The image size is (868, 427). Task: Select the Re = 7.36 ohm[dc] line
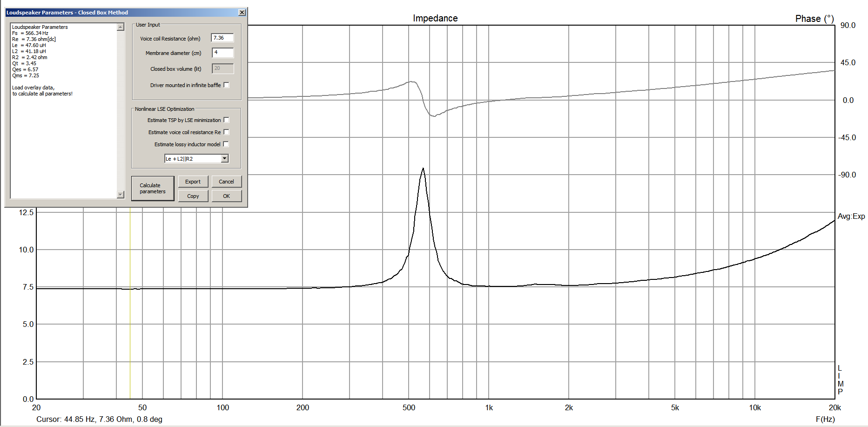coord(34,39)
